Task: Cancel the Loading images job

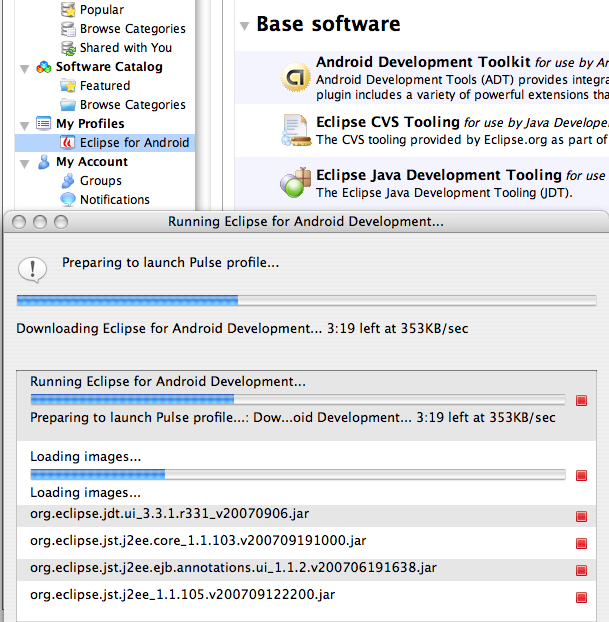Action: [x=581, y=475]
